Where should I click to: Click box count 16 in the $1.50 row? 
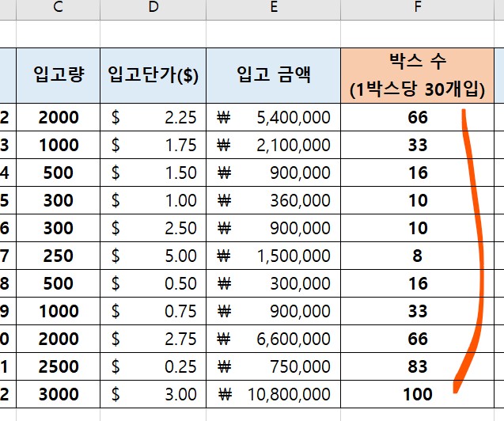[x=417, y=173]
